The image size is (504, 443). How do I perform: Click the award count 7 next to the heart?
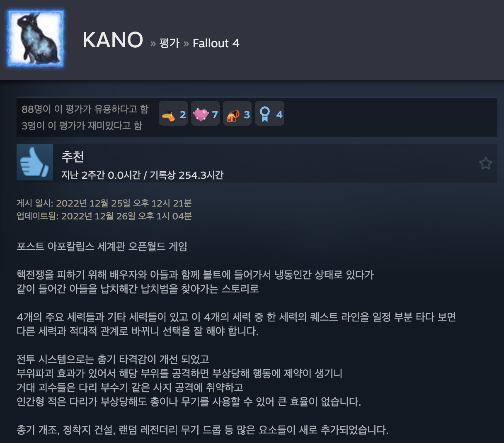point(215,115)
